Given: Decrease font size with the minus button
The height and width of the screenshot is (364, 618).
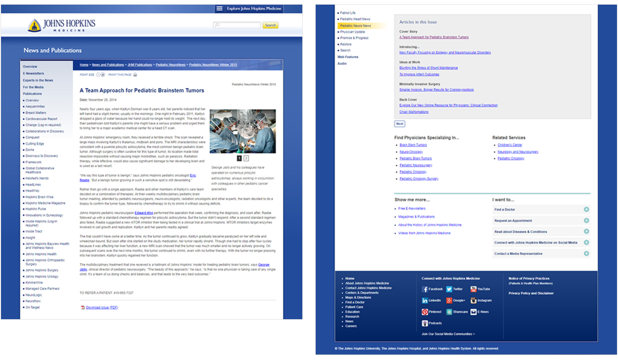Looking at the screenshot, I should click(x=98, y=75).
